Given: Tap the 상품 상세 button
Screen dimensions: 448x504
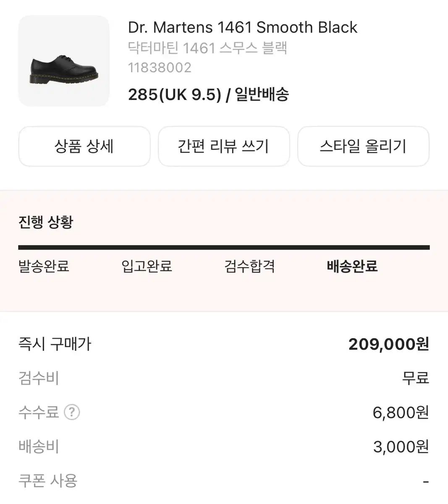Looking at the screenshot, I should point(84,147).
